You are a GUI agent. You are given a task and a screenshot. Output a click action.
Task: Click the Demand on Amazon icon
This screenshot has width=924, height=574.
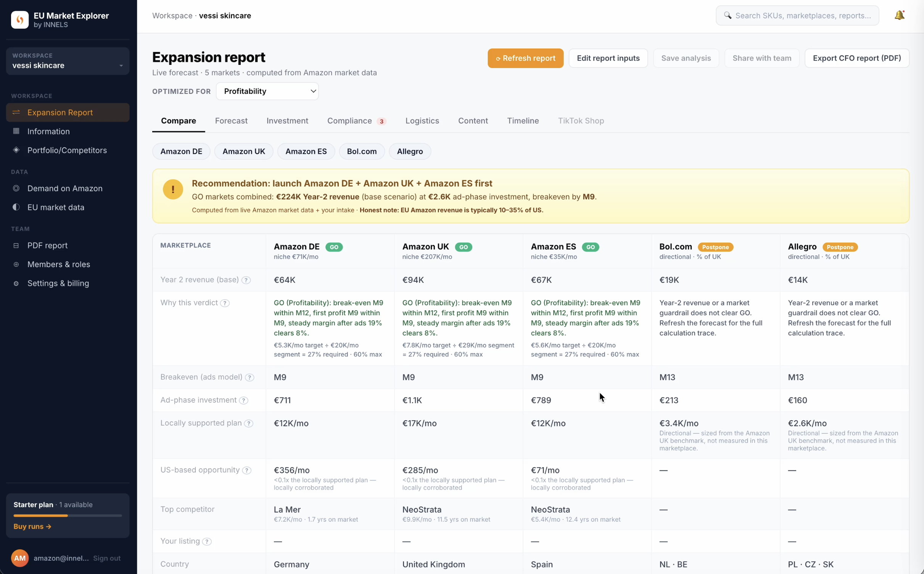pos(16,188)
